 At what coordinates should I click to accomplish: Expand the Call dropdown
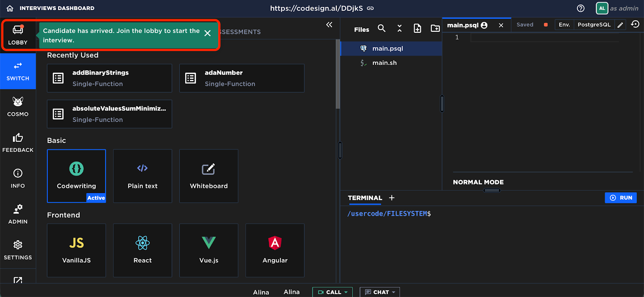pos(332,292)
